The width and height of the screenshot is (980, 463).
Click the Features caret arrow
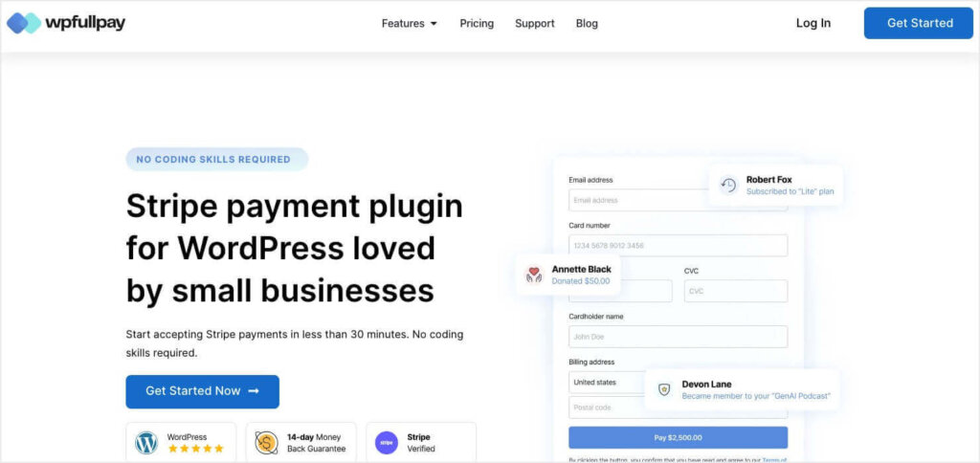[x=434, y=24]
